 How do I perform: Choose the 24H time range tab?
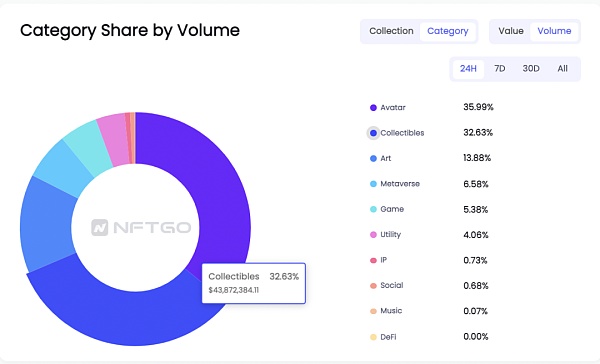coord(468,69)
